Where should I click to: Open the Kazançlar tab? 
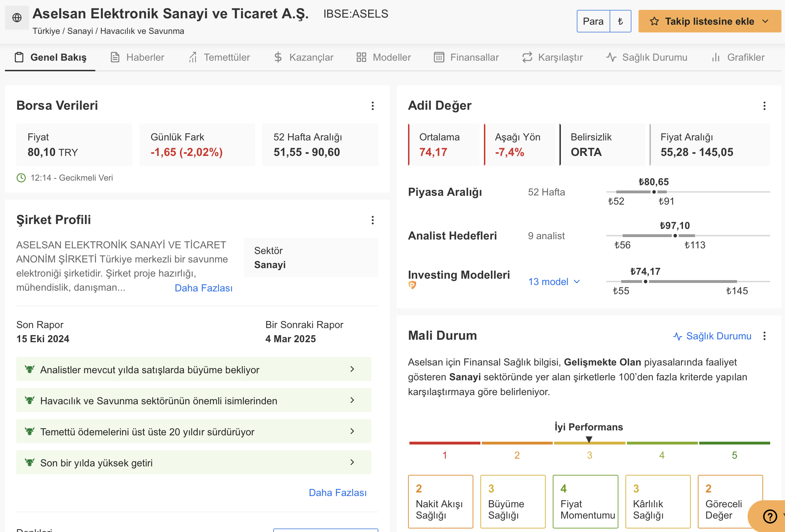[x=304, y=57]
